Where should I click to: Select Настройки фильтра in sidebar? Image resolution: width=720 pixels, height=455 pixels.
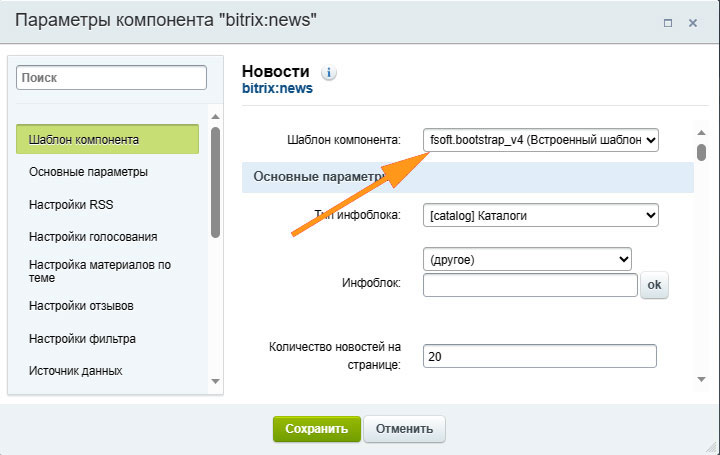(x=82, y=338)
